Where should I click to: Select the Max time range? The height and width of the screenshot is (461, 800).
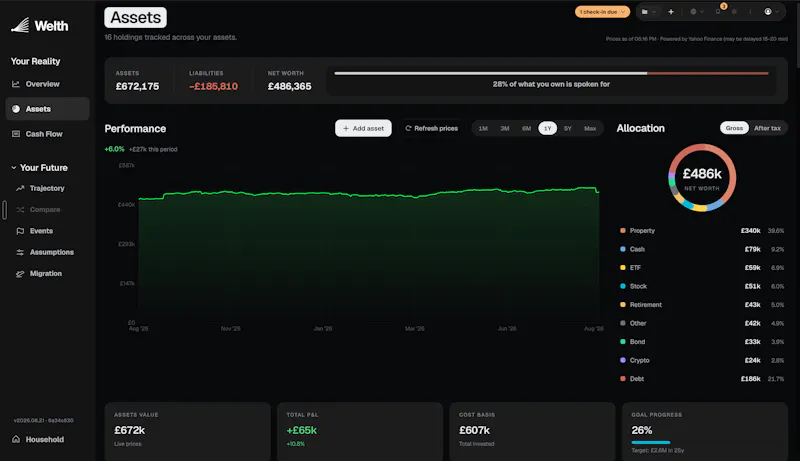coord(590,129)
